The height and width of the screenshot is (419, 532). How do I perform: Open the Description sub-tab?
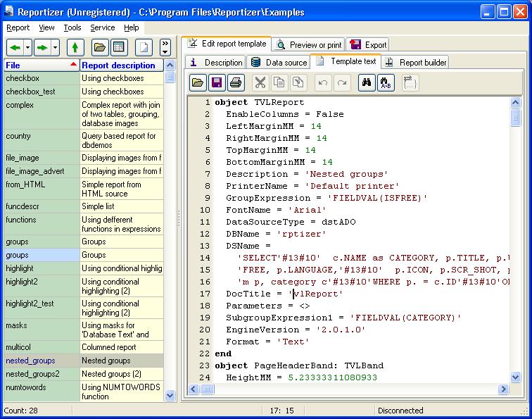tap(216, 63)
